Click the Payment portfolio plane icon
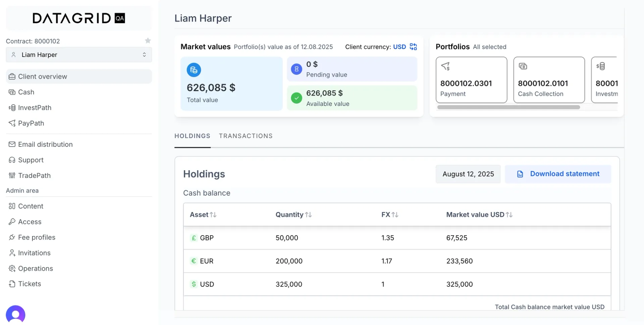This screenshot has width=644, height=325. [445, 66]
